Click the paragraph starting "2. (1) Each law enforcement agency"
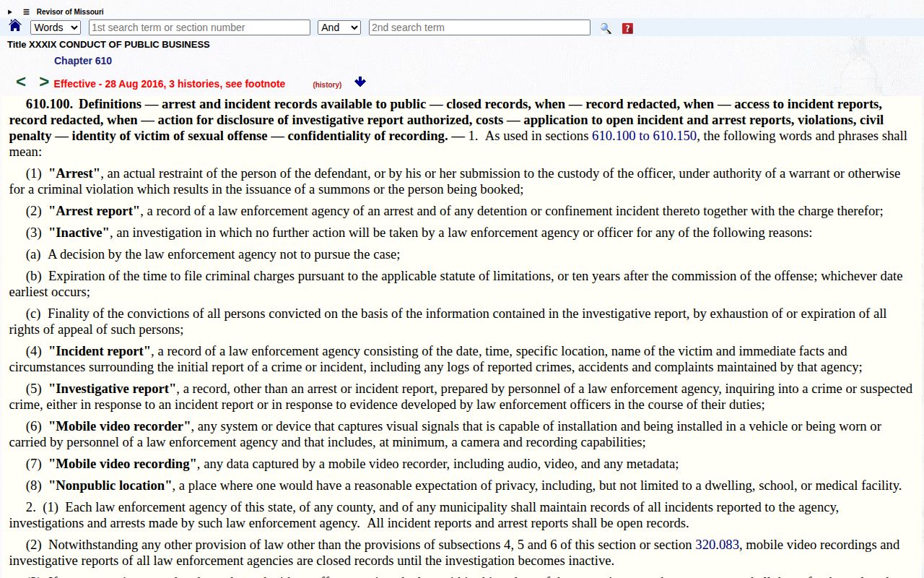Viewport: 924px width, 578px height. click(x=424, y=515)
